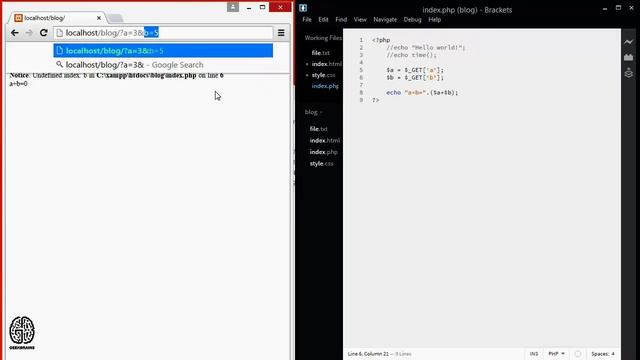
Task: Open the View menu in Brackets
Action: tap(360, 20)
